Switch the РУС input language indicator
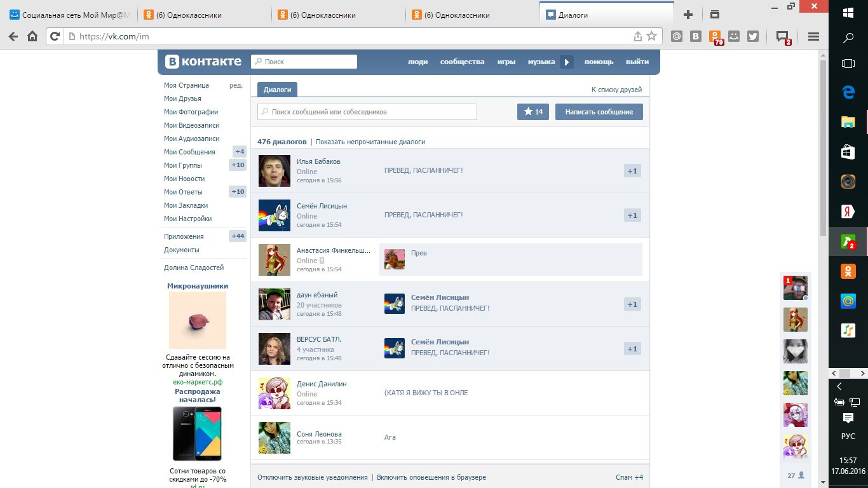 tap(848, 437)
